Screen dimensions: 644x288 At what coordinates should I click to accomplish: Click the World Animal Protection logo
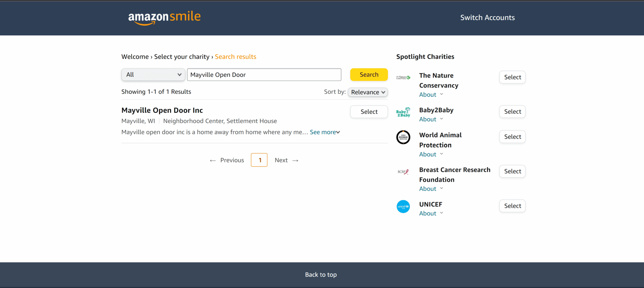403,137
